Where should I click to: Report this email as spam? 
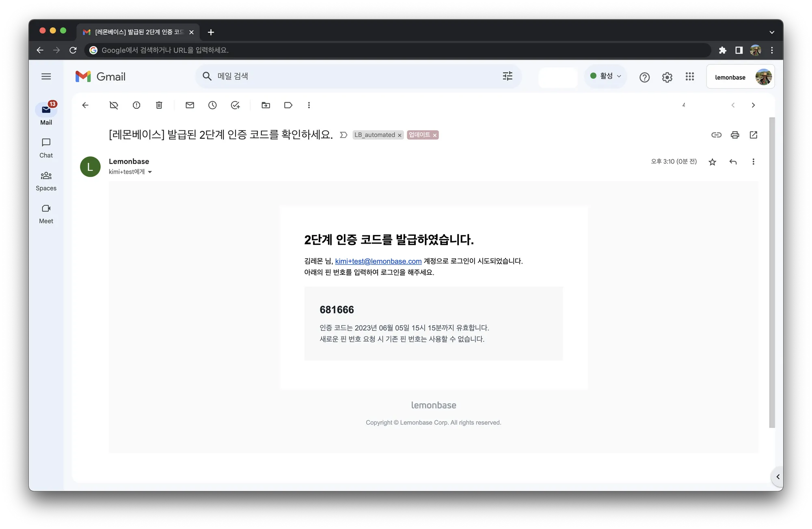tap(136, 105)
